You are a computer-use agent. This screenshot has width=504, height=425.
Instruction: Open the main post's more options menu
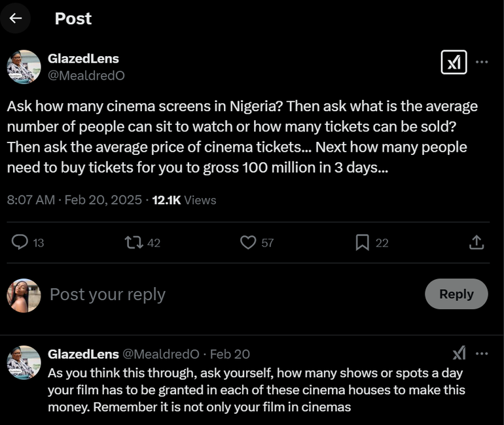(x=482, y=62)
